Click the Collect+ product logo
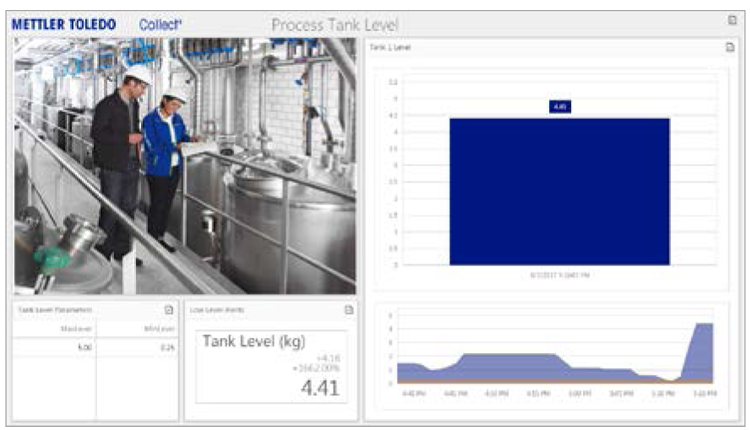 click(161, 23)
